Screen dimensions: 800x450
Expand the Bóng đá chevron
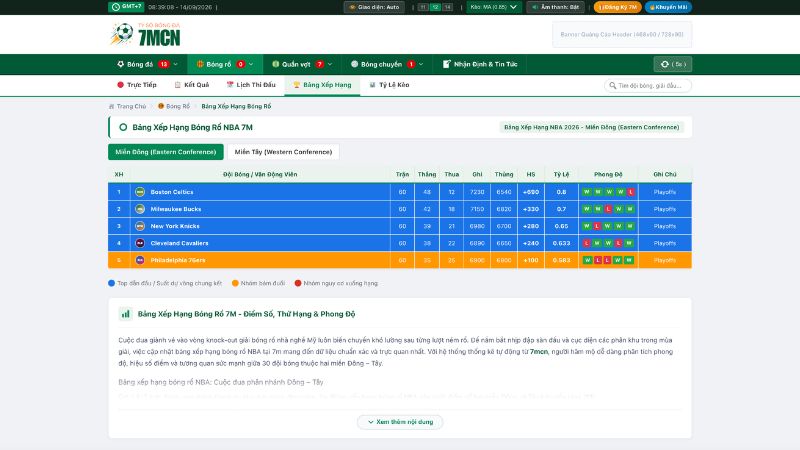(x=176, y=64)
